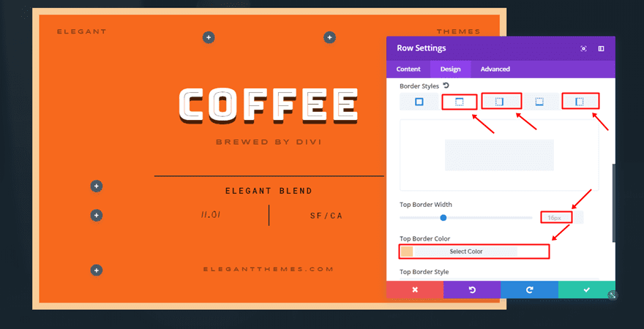Viewport: 644px width, 329px height.
Task: Click plus icon next to elegantthemes.com row
Action: (x=96, y=271)
